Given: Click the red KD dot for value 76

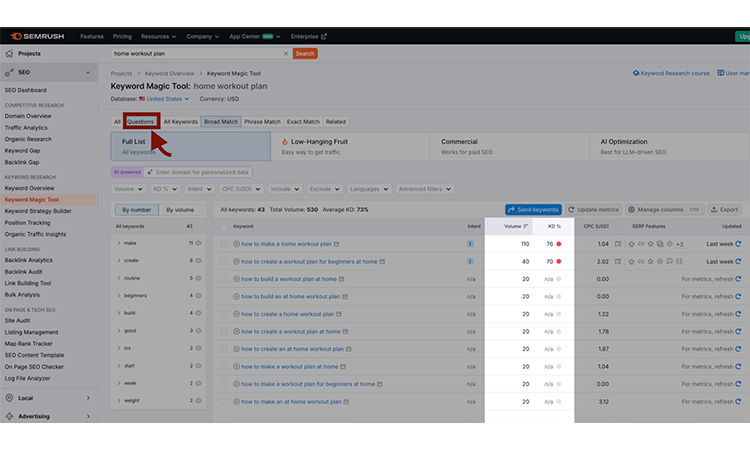Looking at the screenshot, I should click(559, 244).
